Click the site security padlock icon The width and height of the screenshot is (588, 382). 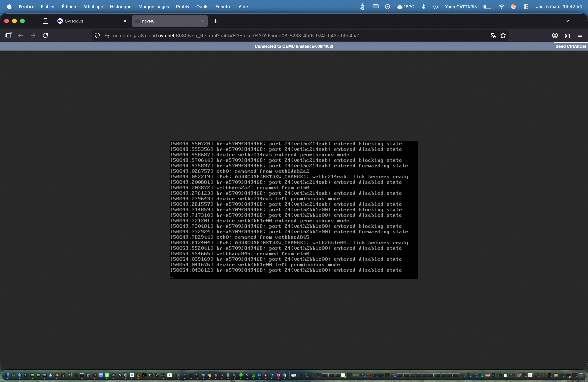[x=107, y=36]
